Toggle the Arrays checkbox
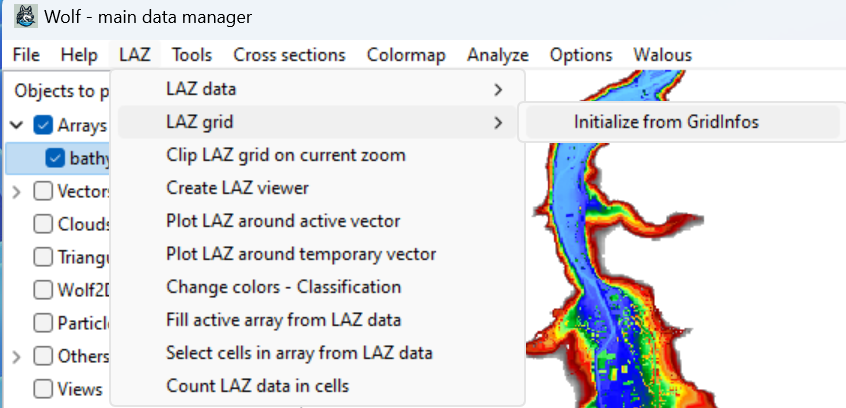Image resolution: width=846 pixels, height=408 pixels. click(43, 126)
